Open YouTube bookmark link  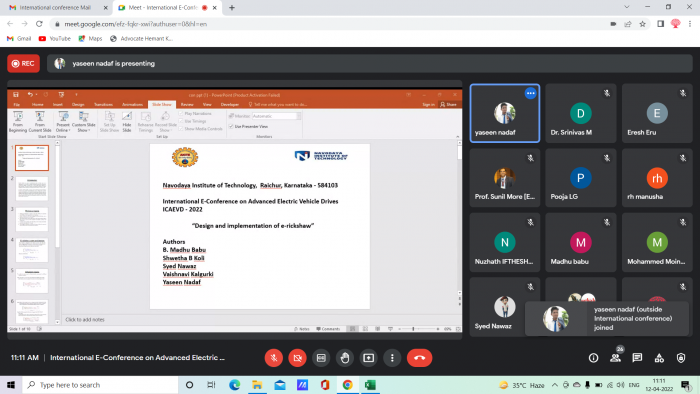(55, 38)
